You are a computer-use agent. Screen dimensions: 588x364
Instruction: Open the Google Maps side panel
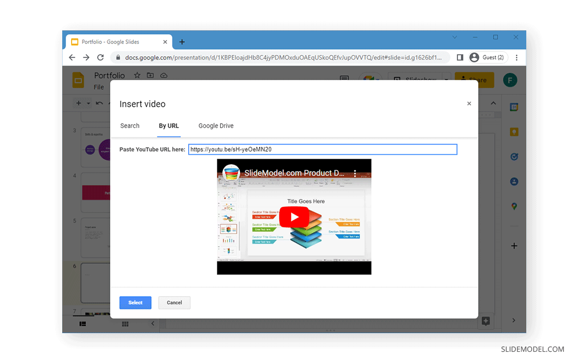pos(514,206)
